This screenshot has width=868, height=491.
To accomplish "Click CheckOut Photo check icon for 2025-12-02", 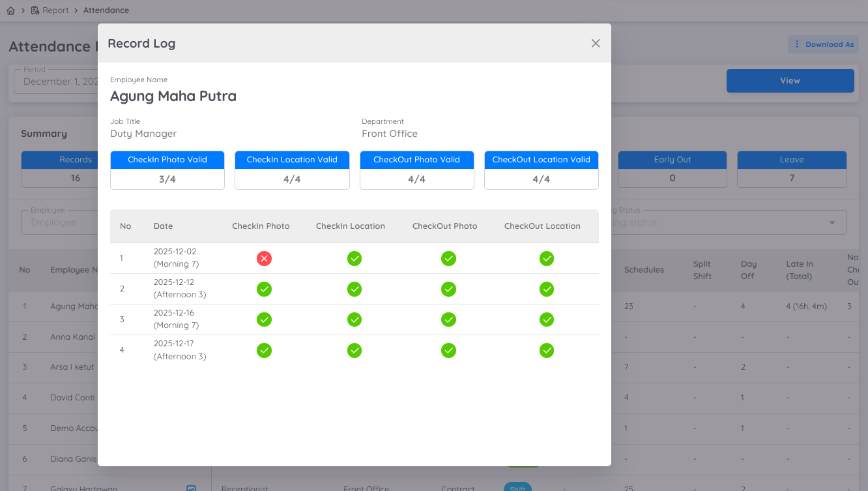I will [448, 259].
